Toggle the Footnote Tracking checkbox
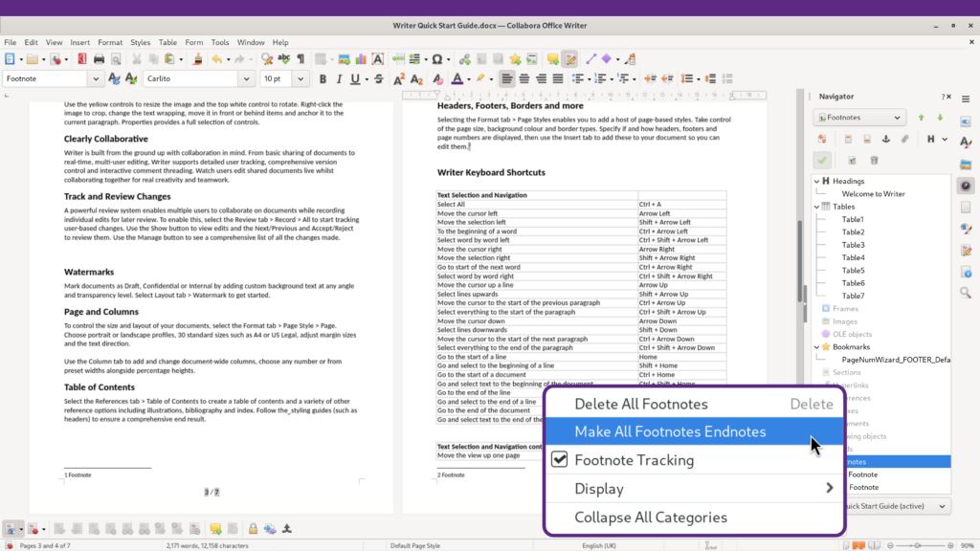 coord(559,460)
